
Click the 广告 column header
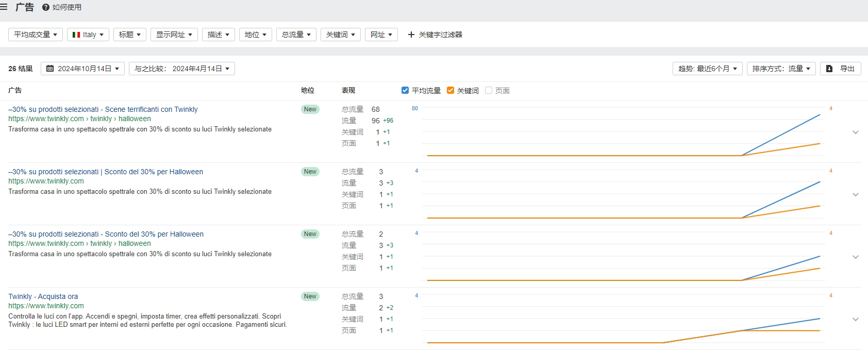(15, 90)
